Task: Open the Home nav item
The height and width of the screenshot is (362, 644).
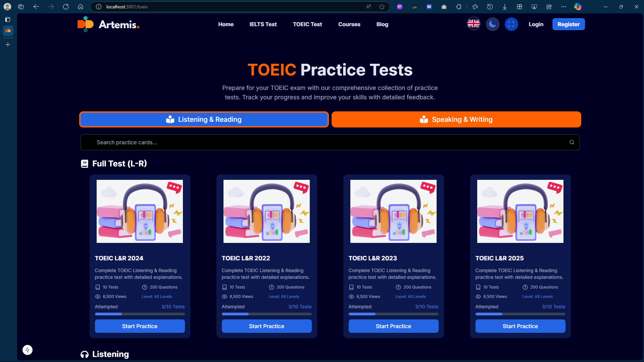Action: click(226, 24)
